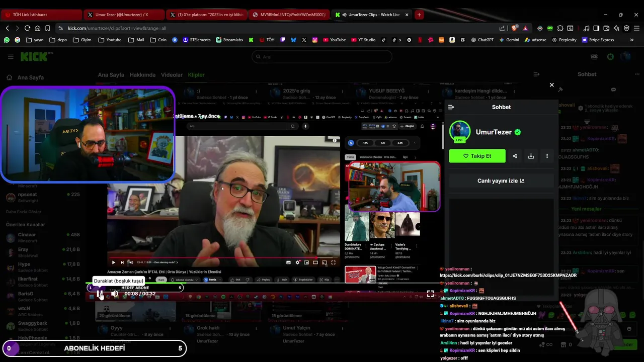Switch to Hakkımda tab
This screenshot has width=644, height=362.
point(142,75)
